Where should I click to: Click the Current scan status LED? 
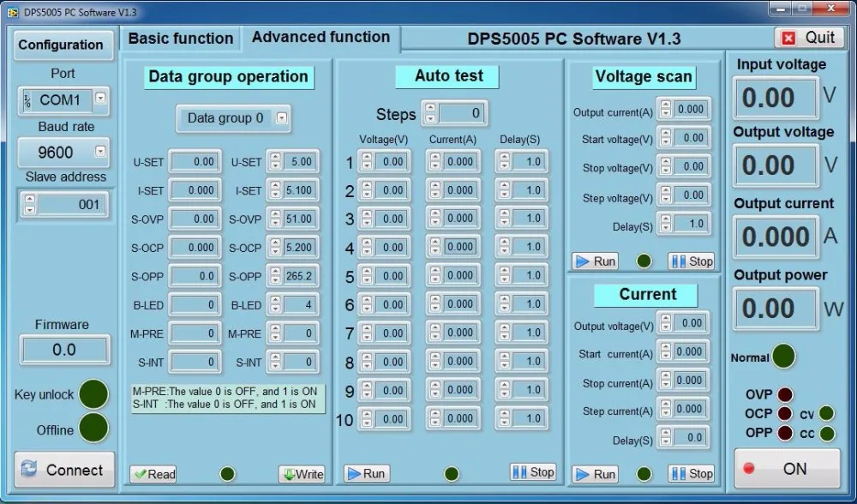click(x=644, y=474)
